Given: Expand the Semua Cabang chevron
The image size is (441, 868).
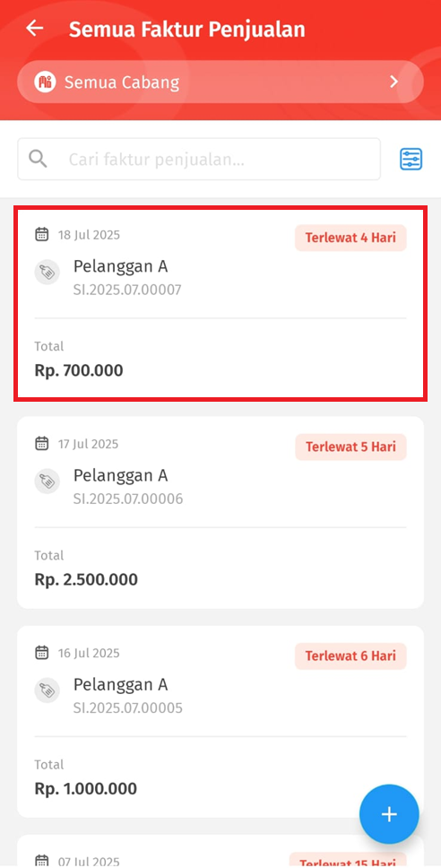Looking at the screenshot, I should 393,82.
